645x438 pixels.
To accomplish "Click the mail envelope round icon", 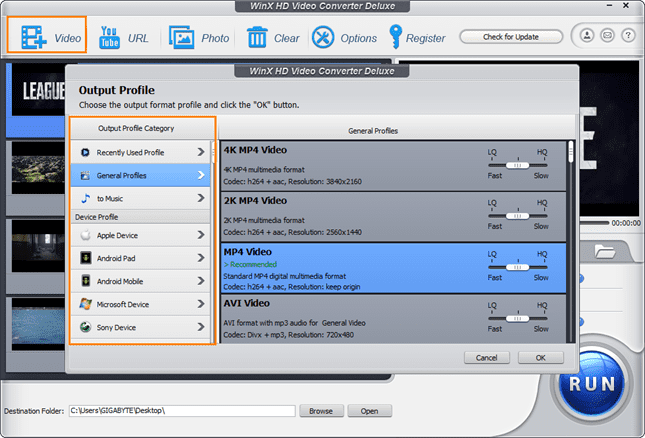I will pos(607,35).
